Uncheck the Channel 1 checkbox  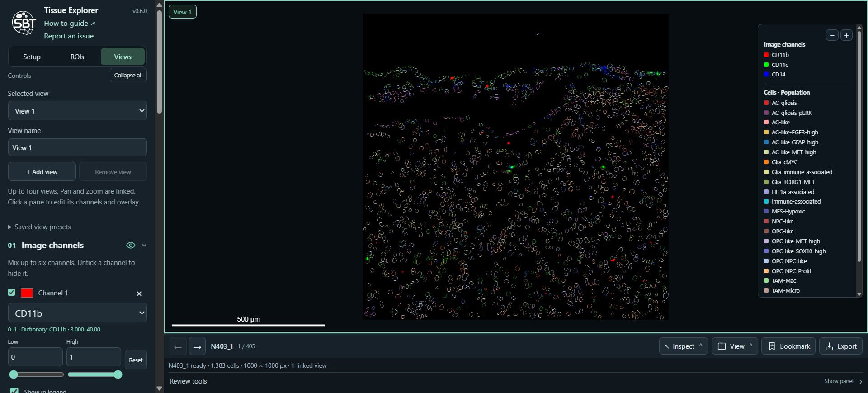pyautogui.click(x=12, y=293)
